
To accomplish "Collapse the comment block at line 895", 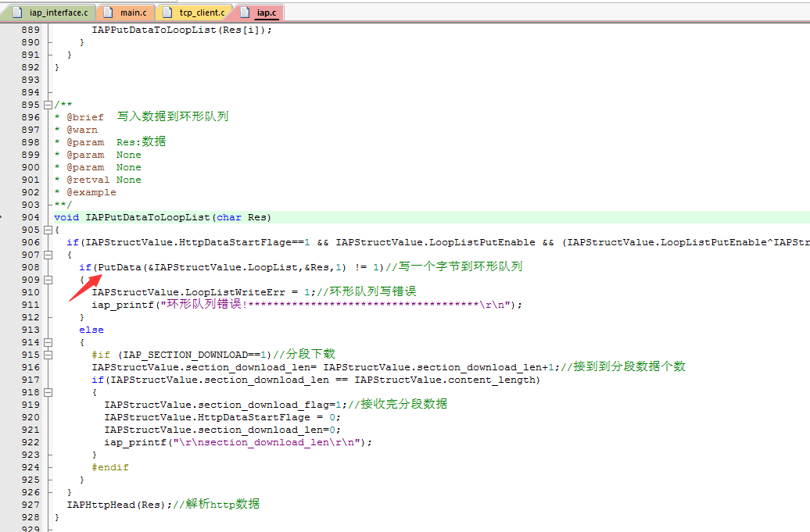I will click(48, 105).
